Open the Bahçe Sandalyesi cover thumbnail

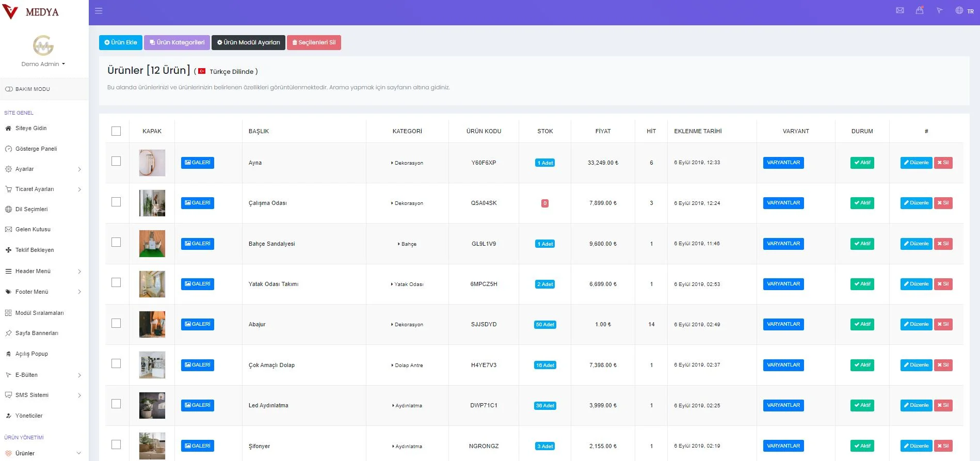[x=152, y=244]
